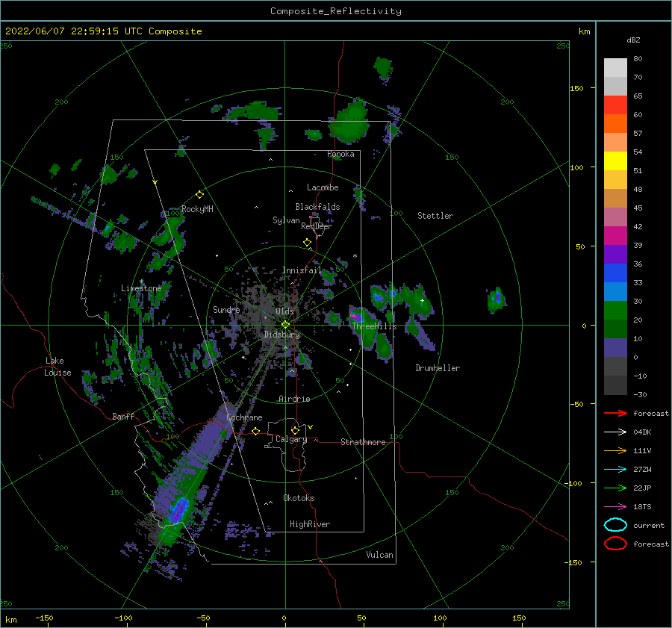Image resolution: width=672 pixels, height=628 pixels.
Task: Click the yellow diamond marker near Cochrane
Action: (256, 431)
